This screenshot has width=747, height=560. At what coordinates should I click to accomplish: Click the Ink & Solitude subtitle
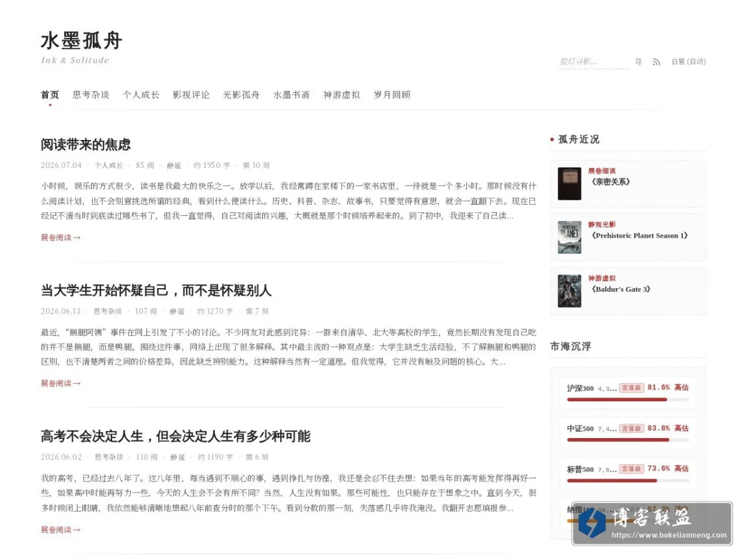[75, 60]
